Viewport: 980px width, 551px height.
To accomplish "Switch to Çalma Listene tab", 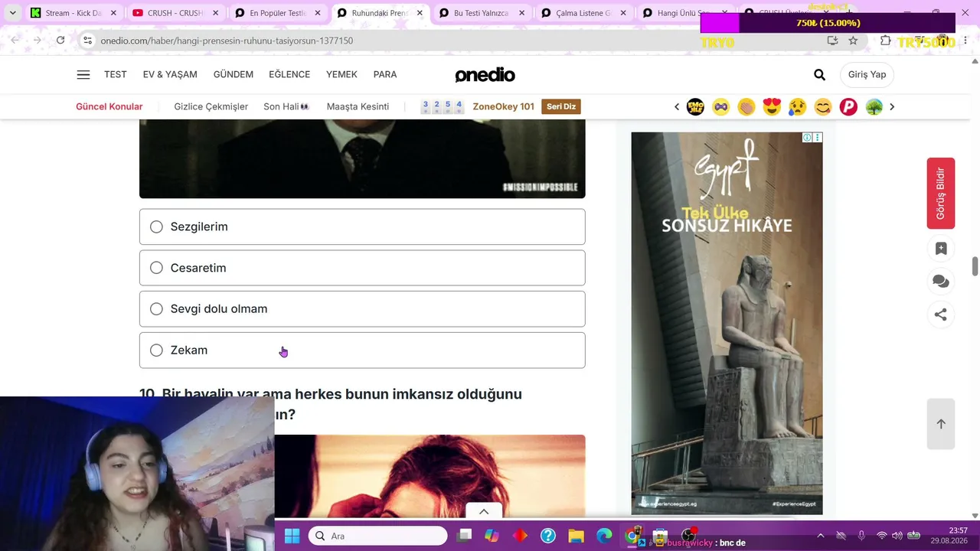I will click(585, 13).
